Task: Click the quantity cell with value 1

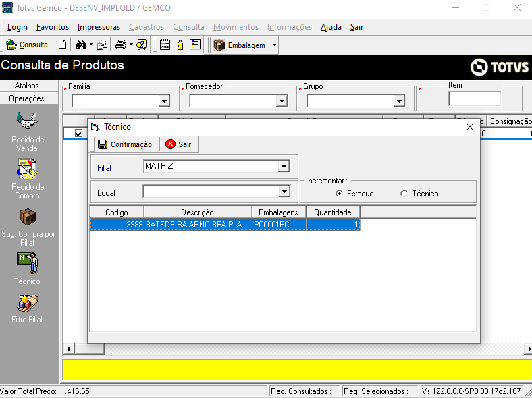Action: pos(333,225)
